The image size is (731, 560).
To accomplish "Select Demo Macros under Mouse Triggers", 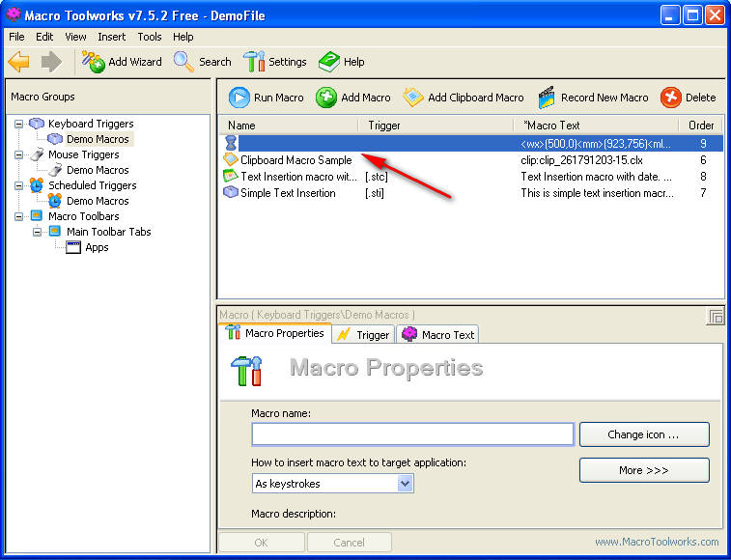I will click(x=98, y=170).
